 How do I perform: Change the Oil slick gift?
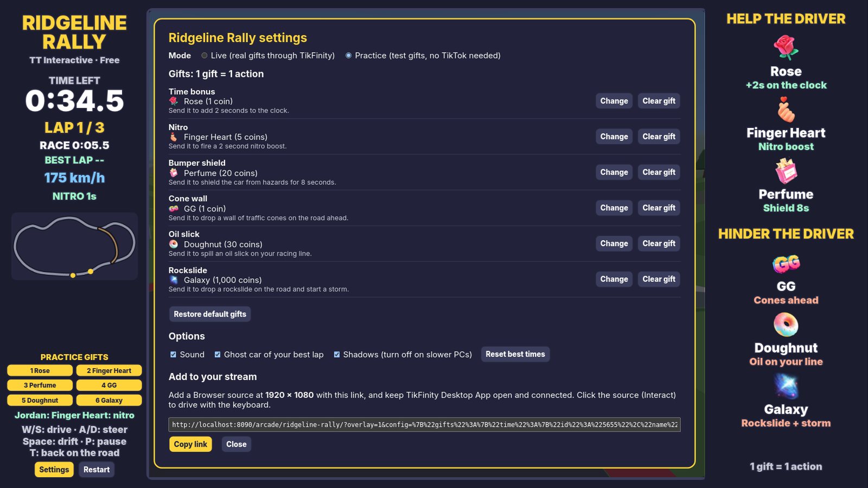pos(614,243)
